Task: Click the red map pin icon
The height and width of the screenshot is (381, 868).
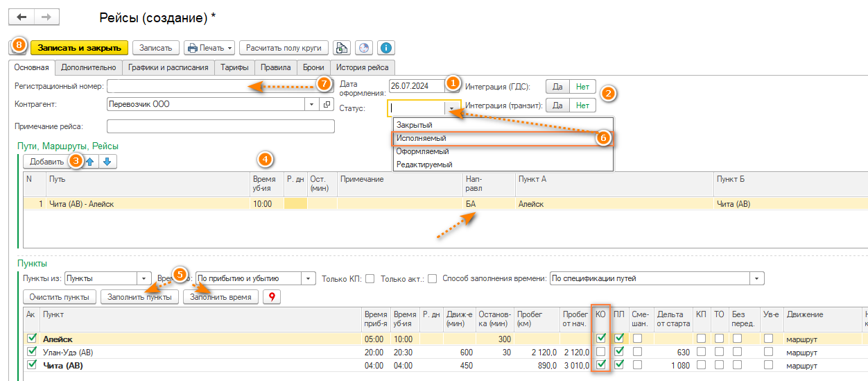Action: click(x=272, y=297)
